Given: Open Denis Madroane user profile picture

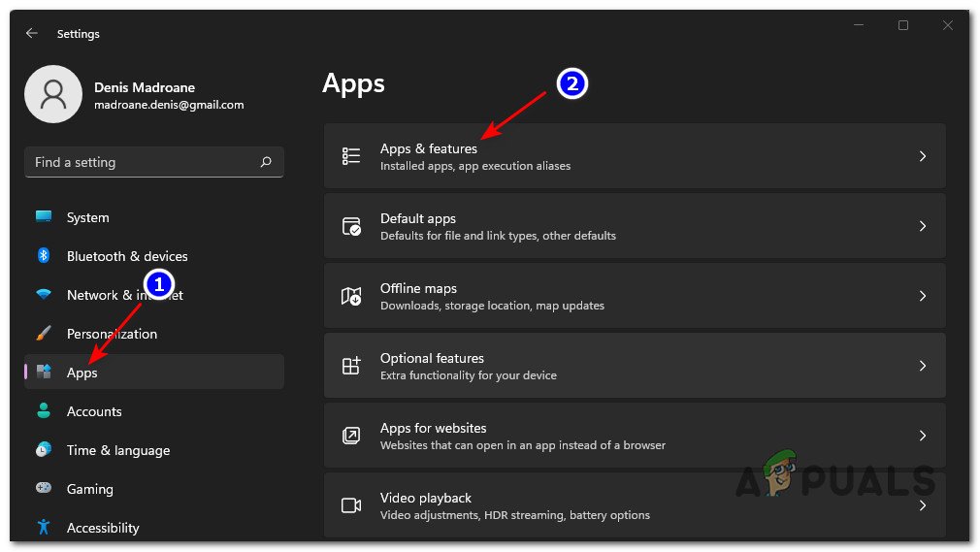Looking at the screenshot, I should [52, 95].
